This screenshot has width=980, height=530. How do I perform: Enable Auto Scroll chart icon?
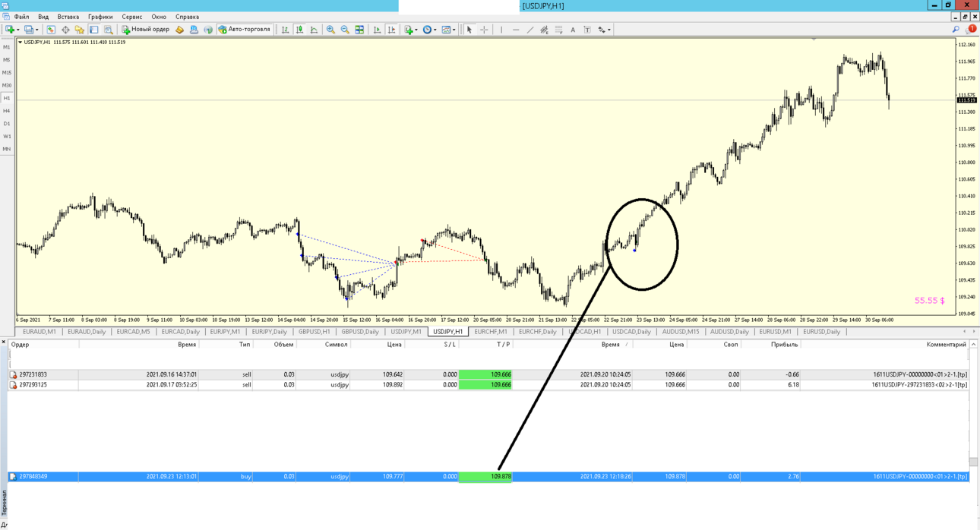click(x=377, y=30)
